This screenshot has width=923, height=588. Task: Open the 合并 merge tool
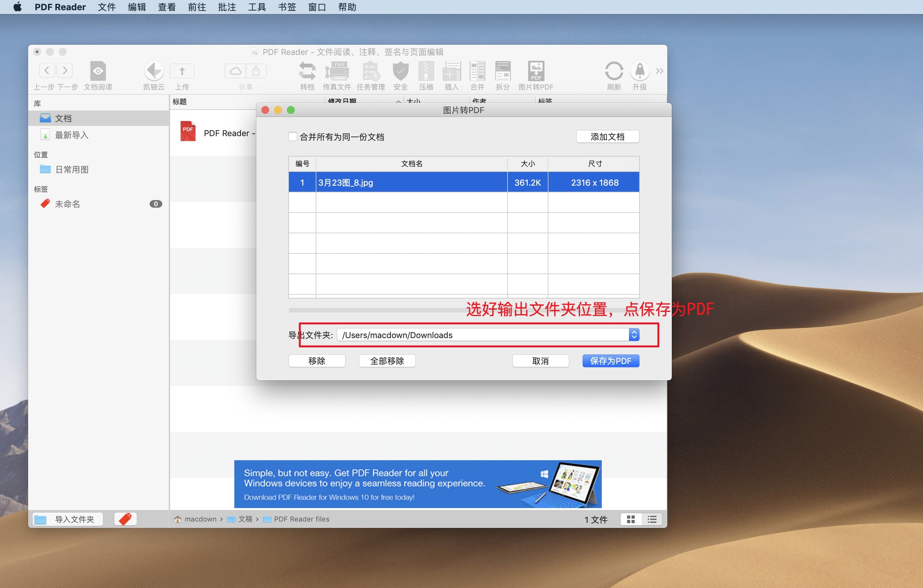477,75
